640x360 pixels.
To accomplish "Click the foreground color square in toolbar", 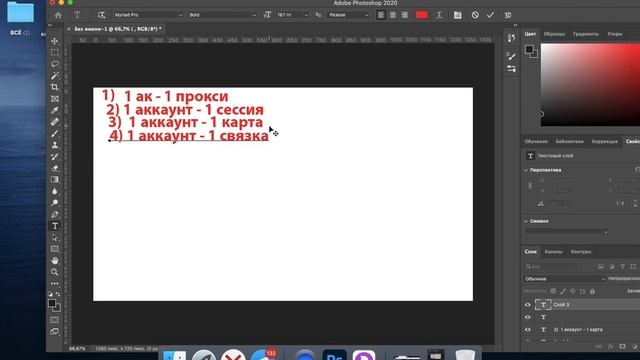I will click(x=51, y=303).
